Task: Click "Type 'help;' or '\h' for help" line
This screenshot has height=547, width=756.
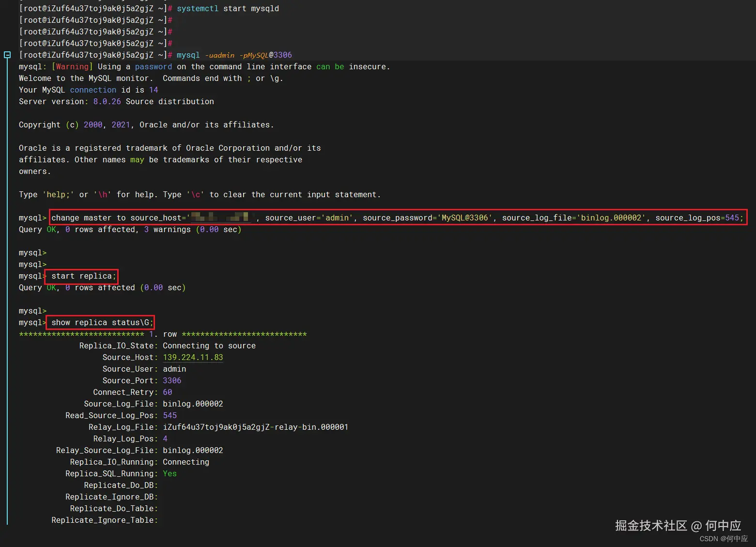Action: (200, 195)
